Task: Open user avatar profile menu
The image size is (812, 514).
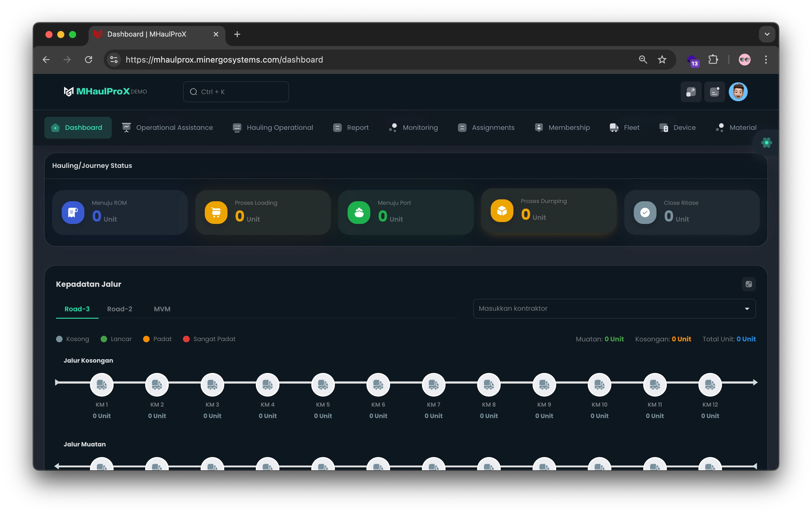Action: (x=738, y=92)
